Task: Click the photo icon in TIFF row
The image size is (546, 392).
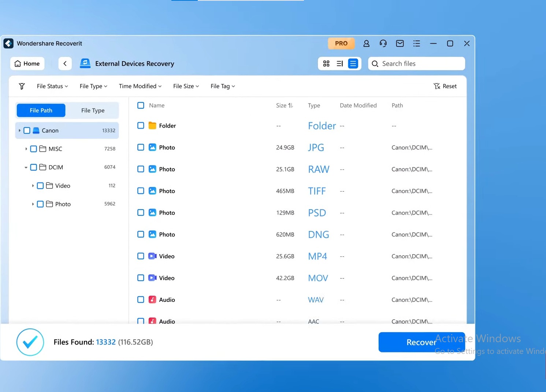Action: pyautogui.click(x=152, y=191)
